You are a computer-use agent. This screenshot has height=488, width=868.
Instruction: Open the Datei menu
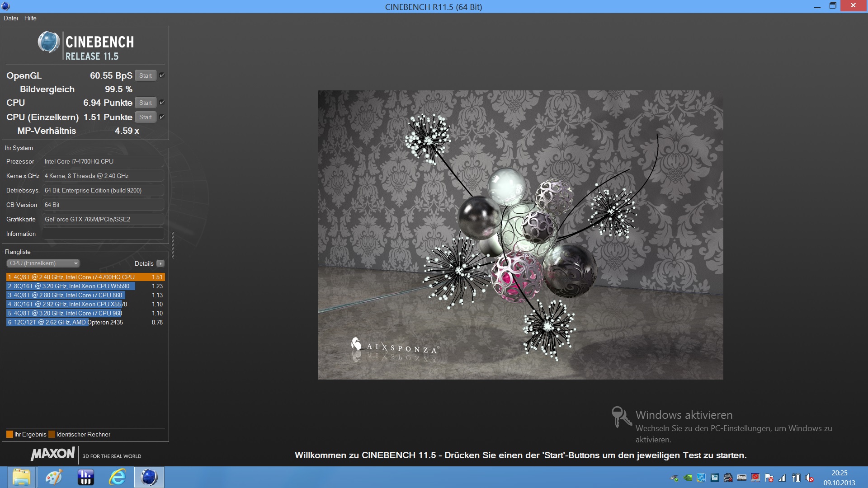[x=11, y=18]
